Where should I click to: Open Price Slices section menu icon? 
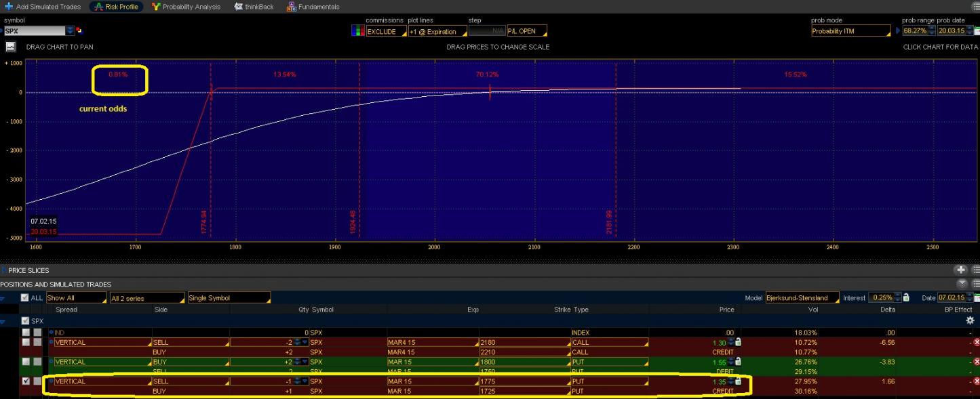(976, 270)
